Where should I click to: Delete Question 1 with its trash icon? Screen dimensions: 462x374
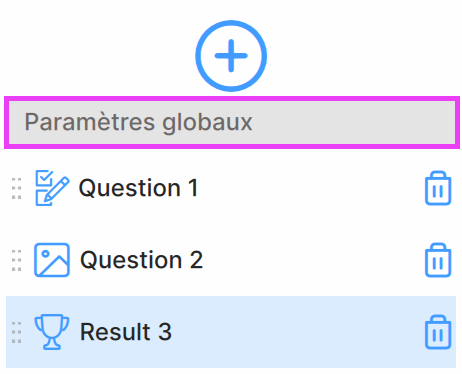[x=438, y=188]
